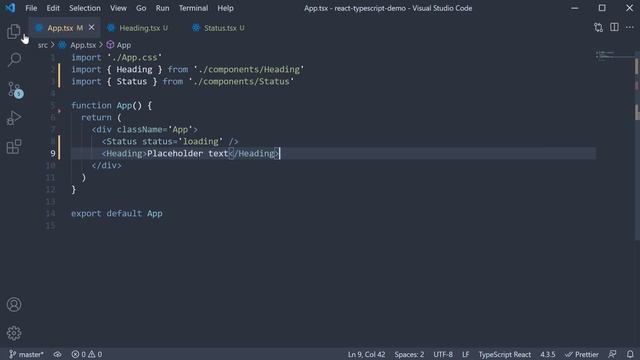Open changes compare icon in editor toolbar
640x360 pixels.
pyautogui.click(x=598, y=27)
